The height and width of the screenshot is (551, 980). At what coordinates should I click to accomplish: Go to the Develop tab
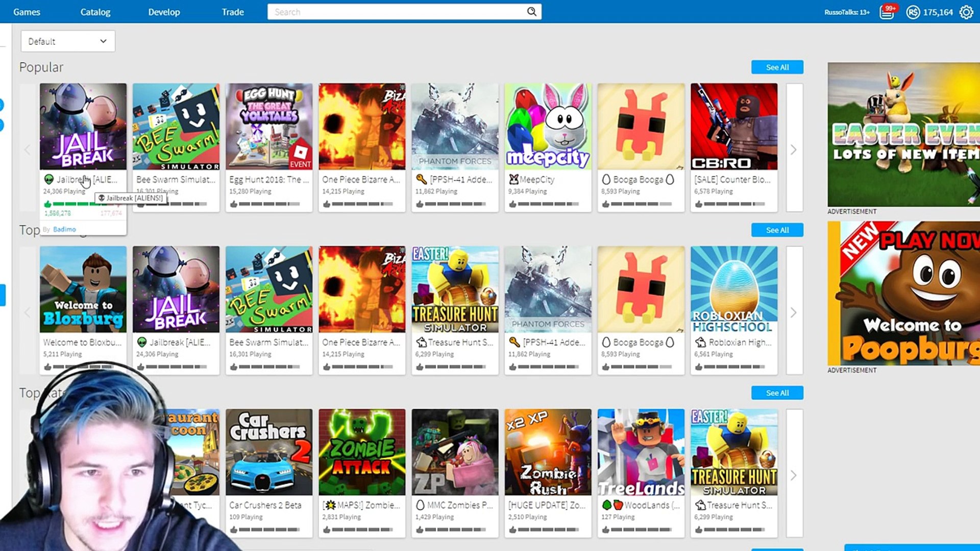click(x=164, y=12)
